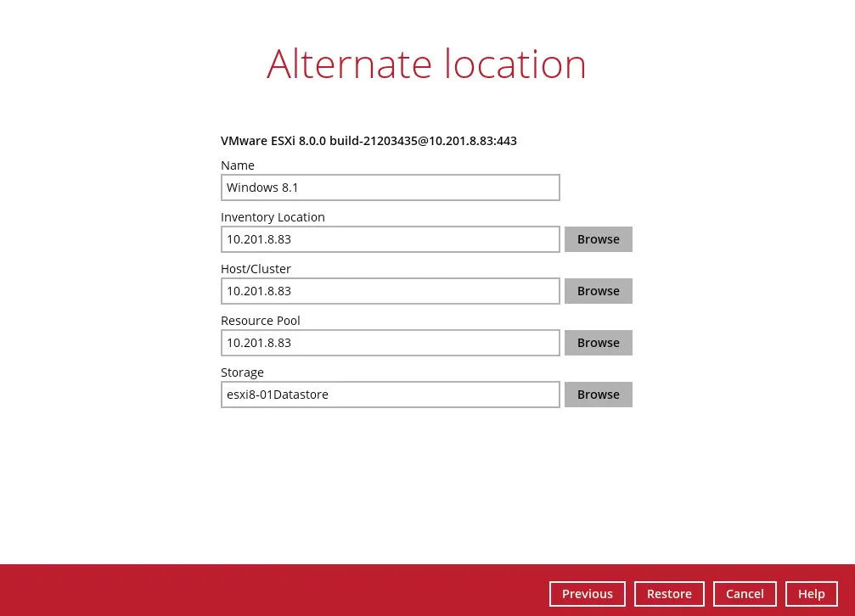This screenshot has height=616, width=855.
Task: Go back with the Previous button
Action: [x=587, y=594]
